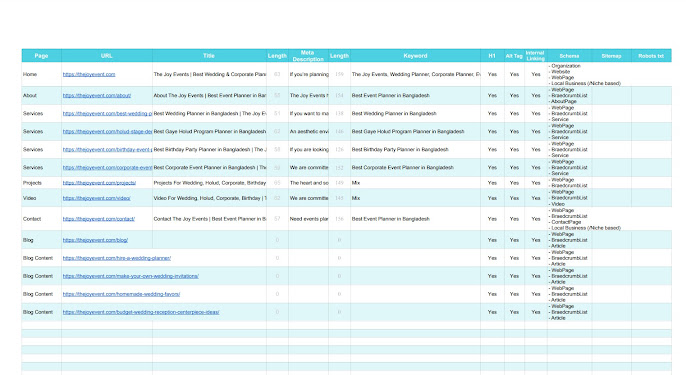This screenshot has height=375, width=686.
Task: Select meta description cell 'An aesthetic envi'
Action: (308, 131)
